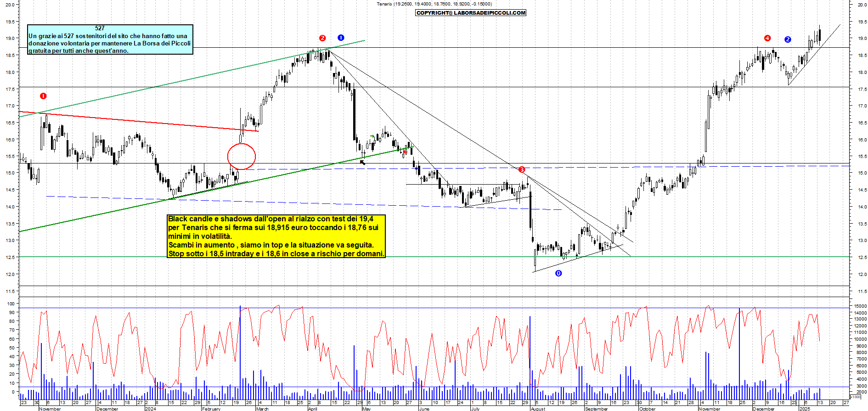Click the horizontal green support line at 12.5
This screenshot has width=868, height=411.
tap(434, 257)
